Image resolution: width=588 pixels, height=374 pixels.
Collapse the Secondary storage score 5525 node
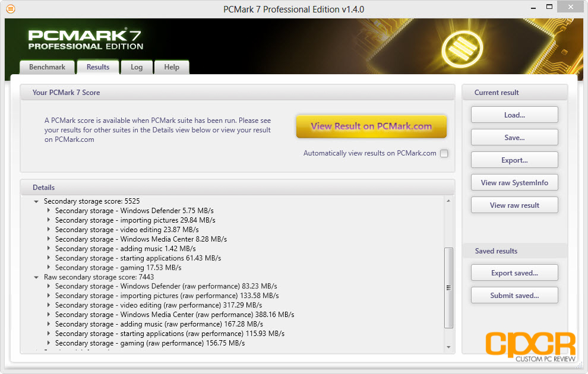pyautogui.click(x=36, y=202)
